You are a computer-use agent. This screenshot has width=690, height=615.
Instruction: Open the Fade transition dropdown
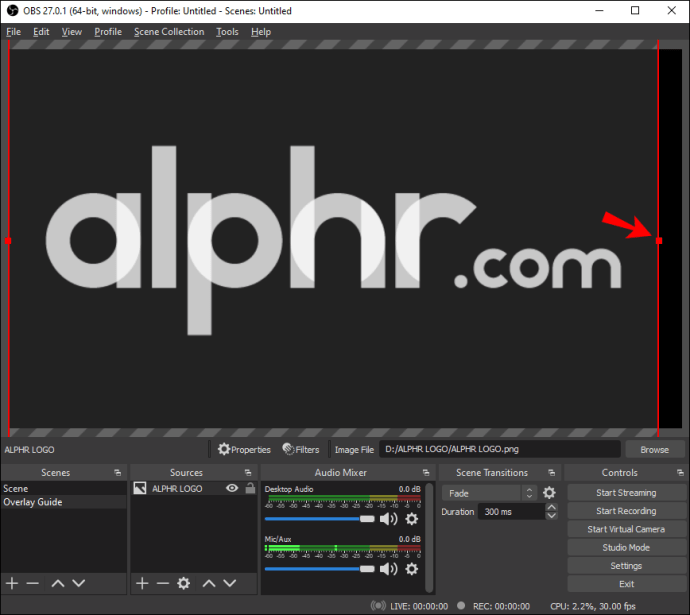(x=489, y=493)
